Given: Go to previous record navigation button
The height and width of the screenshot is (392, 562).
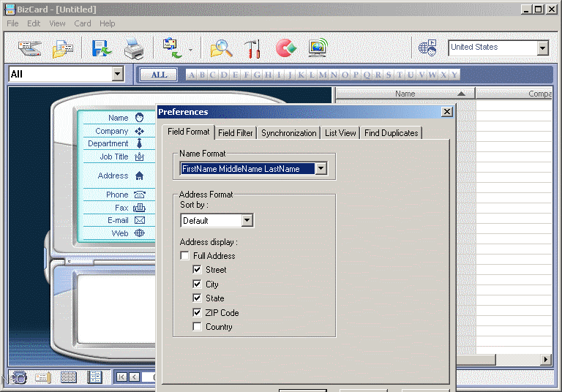Looking at the screenshot, I should point(135,377).
